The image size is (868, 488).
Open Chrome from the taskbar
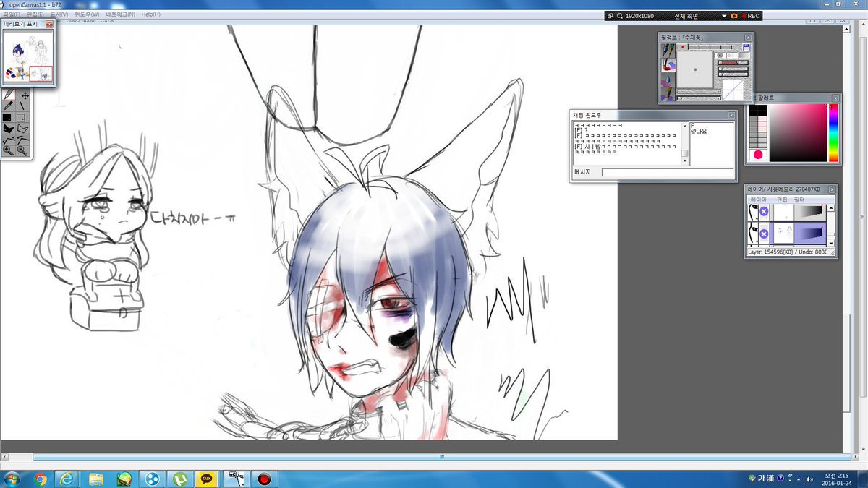point(40,479)
